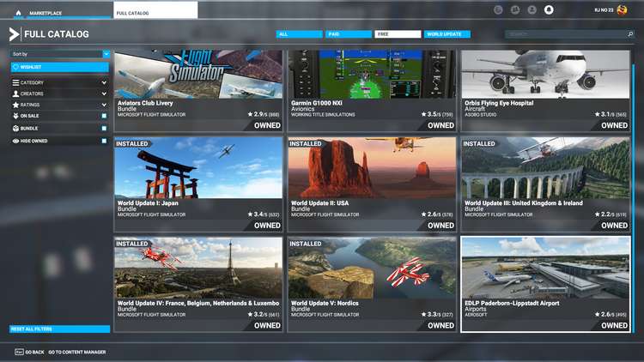Enable the Bundle filter checkbox

point(104,129)
